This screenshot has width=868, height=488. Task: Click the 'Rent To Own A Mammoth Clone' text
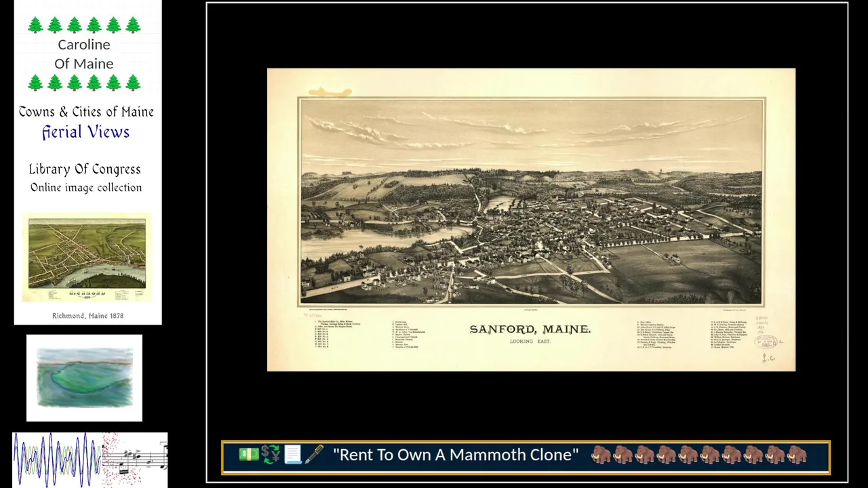tap(456, 455)
